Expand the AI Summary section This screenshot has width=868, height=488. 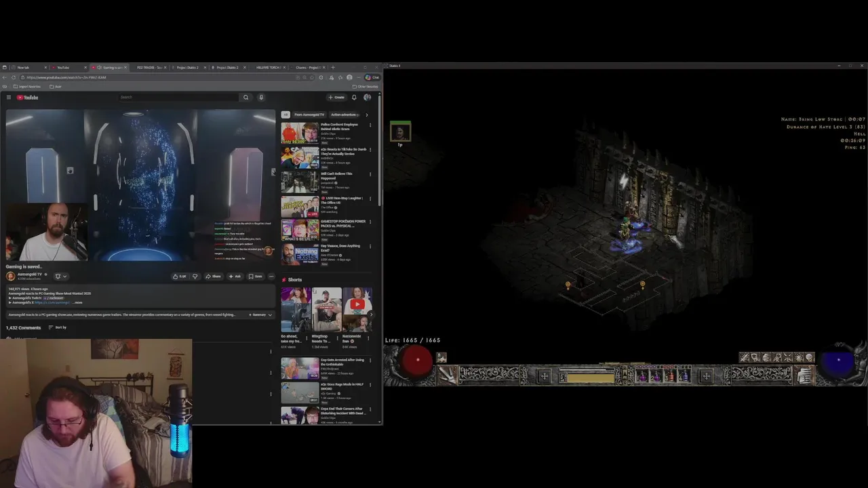click(261, 314)
